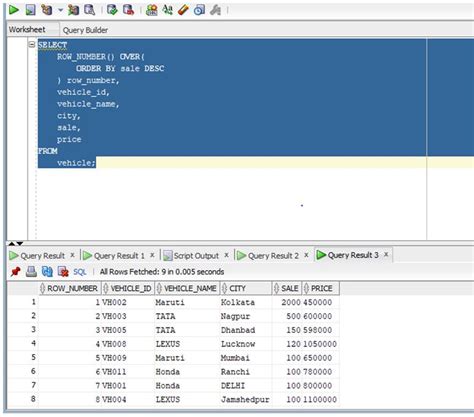Run the statement with the green play icon
Screen dimensions: 474x417
pos(14,10)
